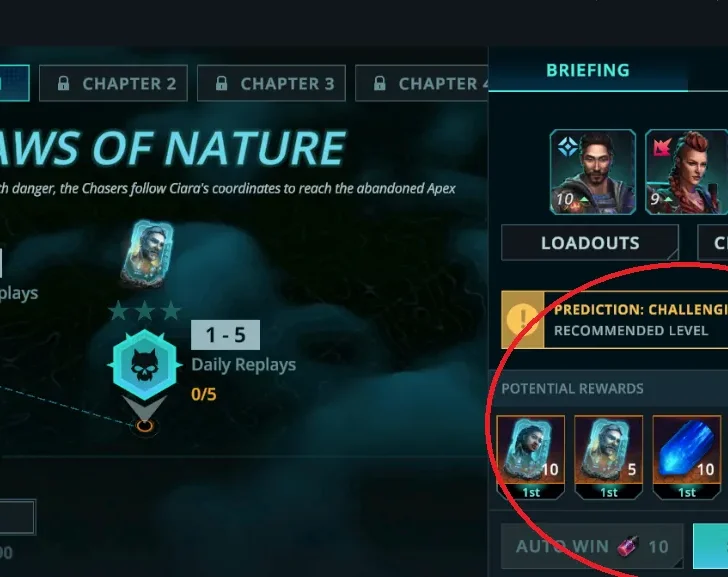Open the locked Chapter 4 tab
Screen dimensions: 728x577
[x=422, y=84]
